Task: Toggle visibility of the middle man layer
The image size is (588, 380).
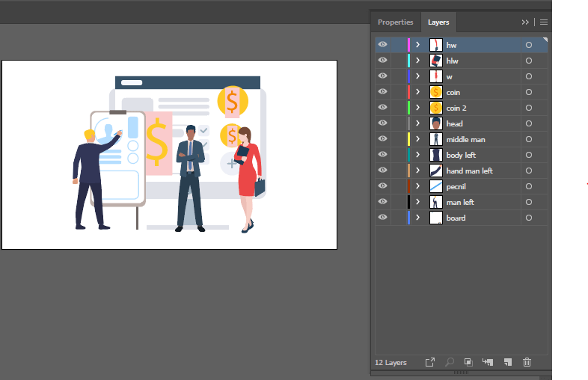Action: [x=383, y=139]
